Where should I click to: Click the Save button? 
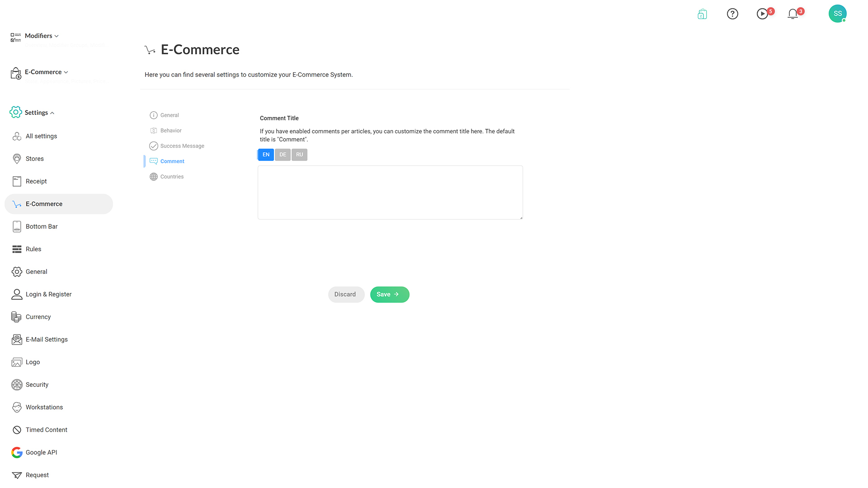[390, 295]
